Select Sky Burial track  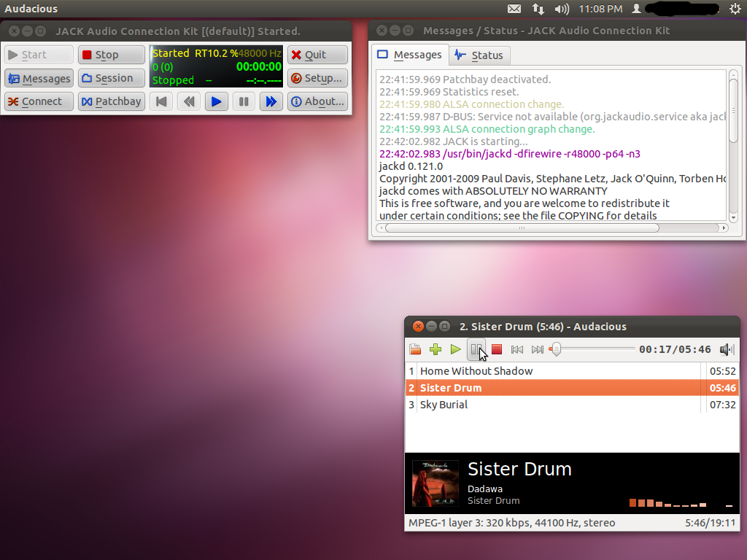(x=572, y=404)
